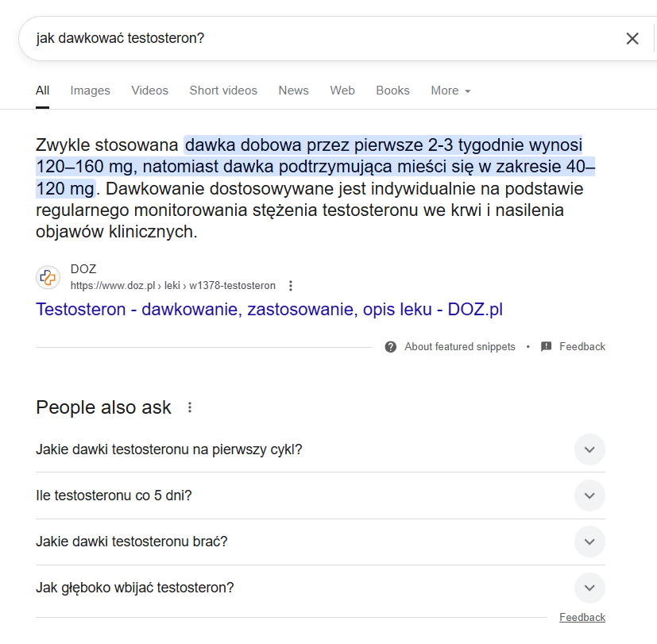Go to the Short videos tab
657x644 pixels.
click(223, 91)
